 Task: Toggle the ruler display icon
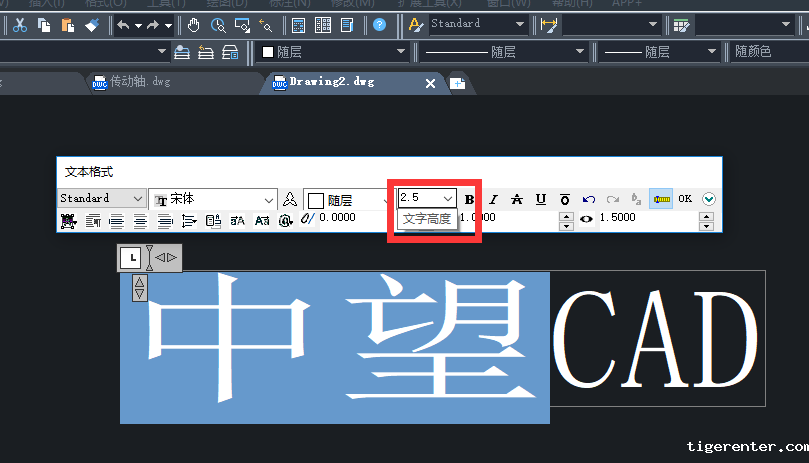pos(661,199)
